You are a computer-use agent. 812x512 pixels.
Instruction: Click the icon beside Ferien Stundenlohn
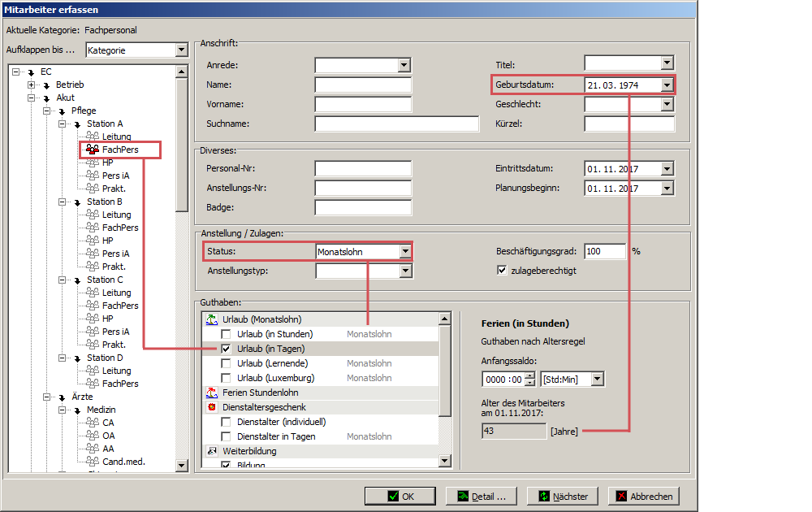pos(212,393)
